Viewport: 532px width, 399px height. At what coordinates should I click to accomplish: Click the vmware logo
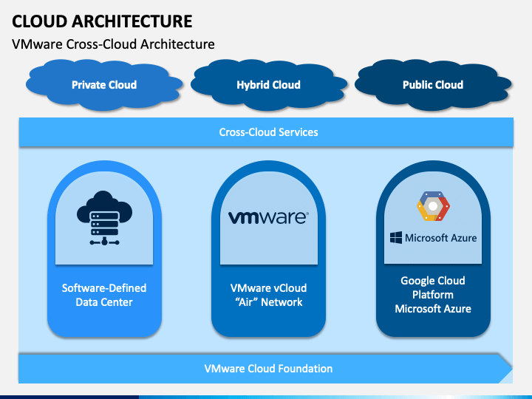pos(268,217)
